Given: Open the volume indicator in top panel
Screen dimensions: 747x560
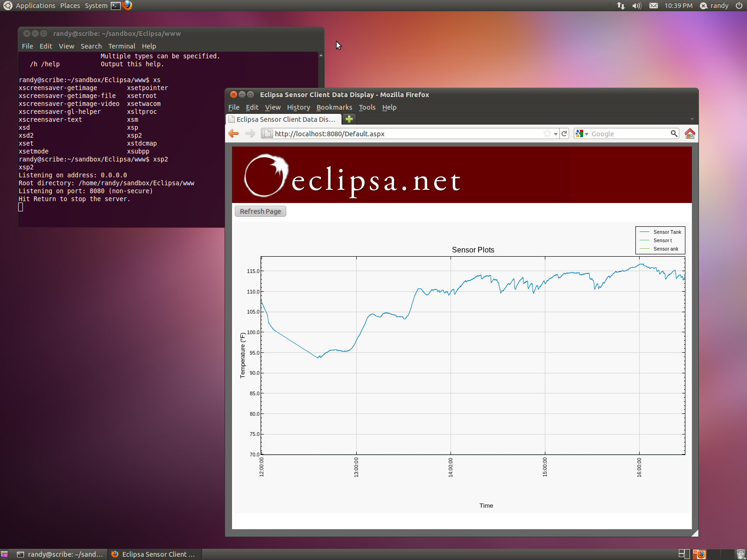Looking at the screenshot, I should [636, 6].
